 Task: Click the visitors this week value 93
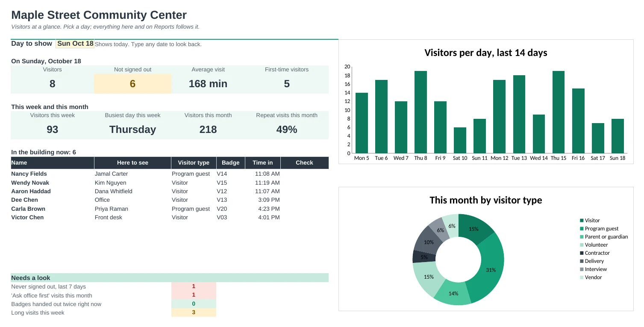tap(52, 130)
